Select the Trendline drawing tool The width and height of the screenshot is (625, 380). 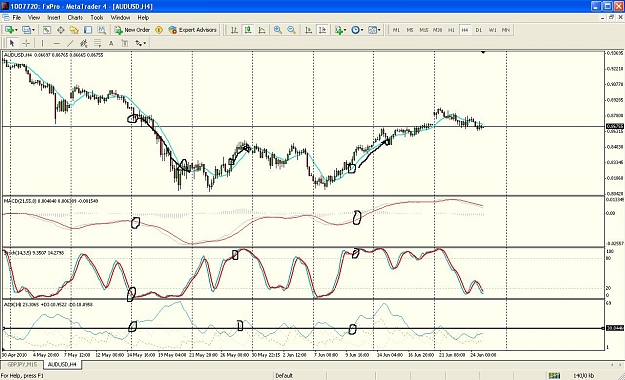pyautogui.click(x=70, y=43)
